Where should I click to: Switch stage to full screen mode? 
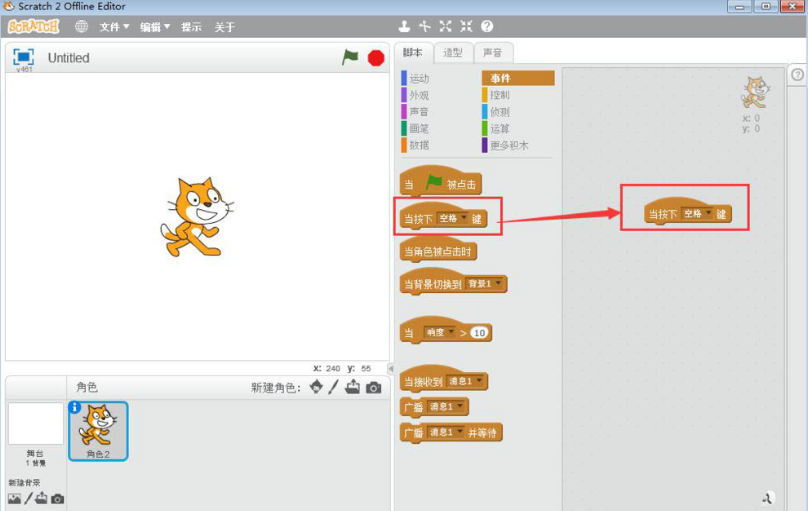coord(23,57)
